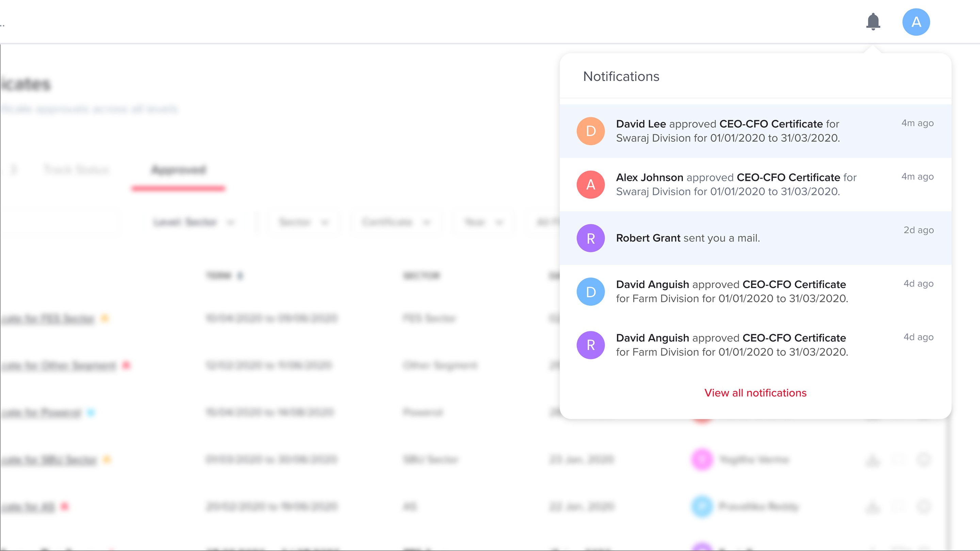Click Alex Johnson's red avatar icon
The image size is (980, 551).
tap(590, 185)
